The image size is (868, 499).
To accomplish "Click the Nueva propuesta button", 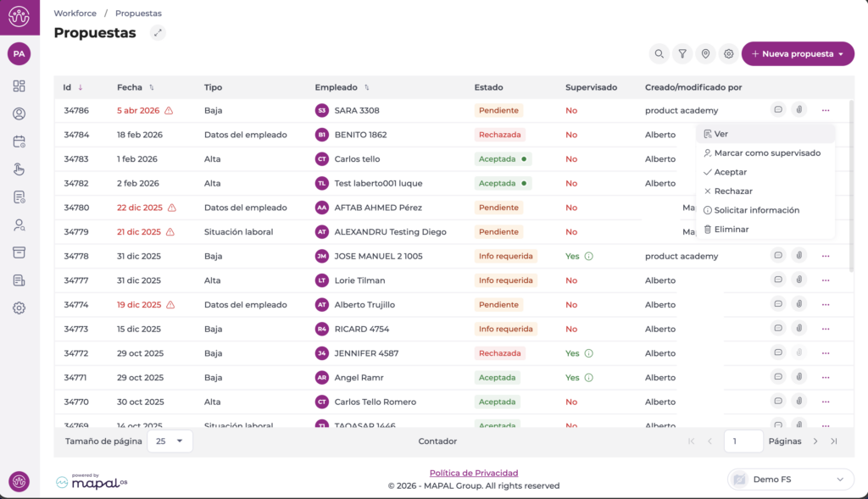I will pos(797,54).
